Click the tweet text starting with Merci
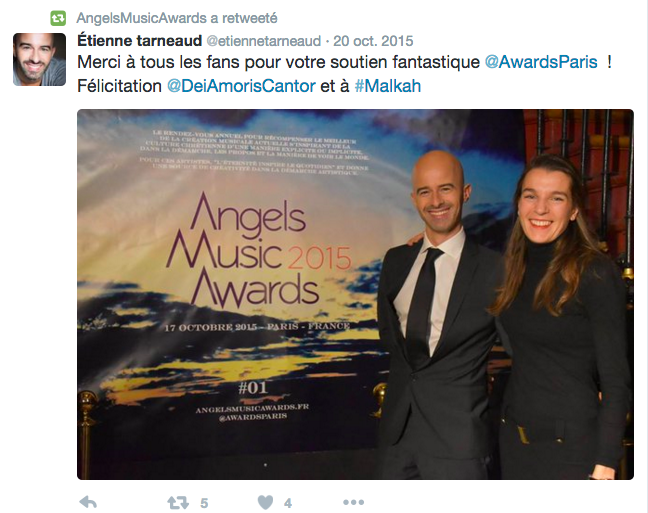Screen dimensions: 648x513 (x=344, y=74)
